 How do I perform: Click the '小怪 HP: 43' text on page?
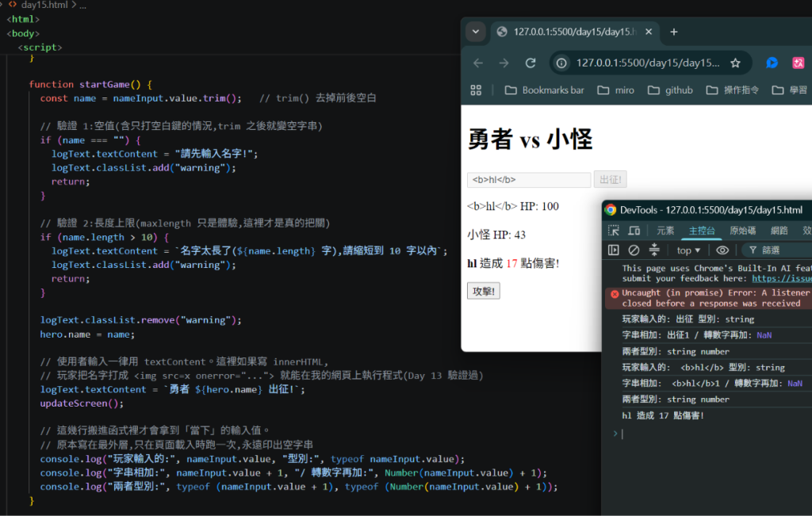(x=496, y=235)
